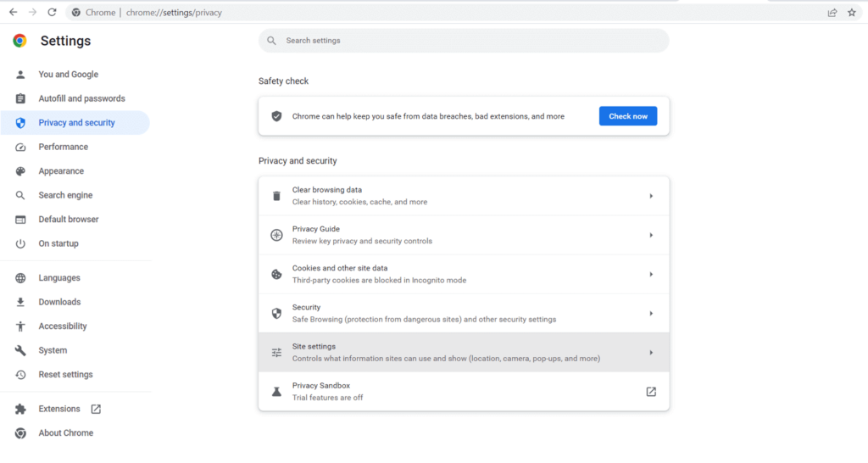Click the flask icon in Privacy Sandbox row
This screenshot has width=868, height=463.
[276, 392]
